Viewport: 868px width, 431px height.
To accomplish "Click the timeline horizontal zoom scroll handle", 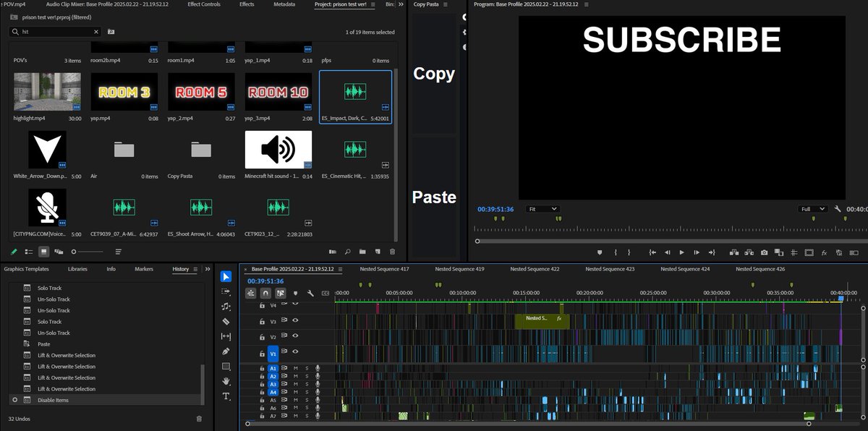I will pos(248,423).
